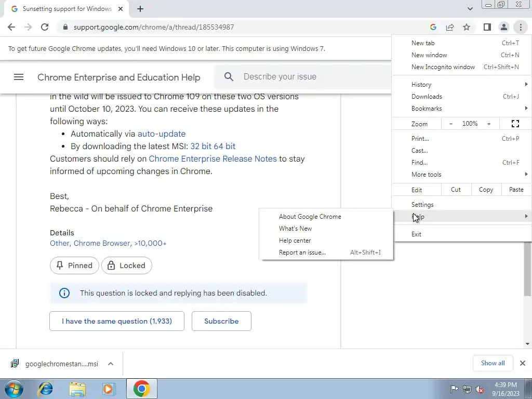Open Downloads from the menu
Screen dimensions: 532x399
(461, 96)
